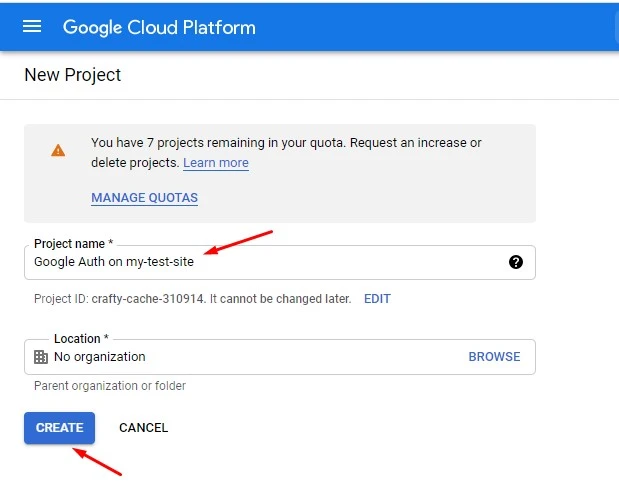
Task: Click the Location field label
Action: pyautogui.click(x=81, y=339)
